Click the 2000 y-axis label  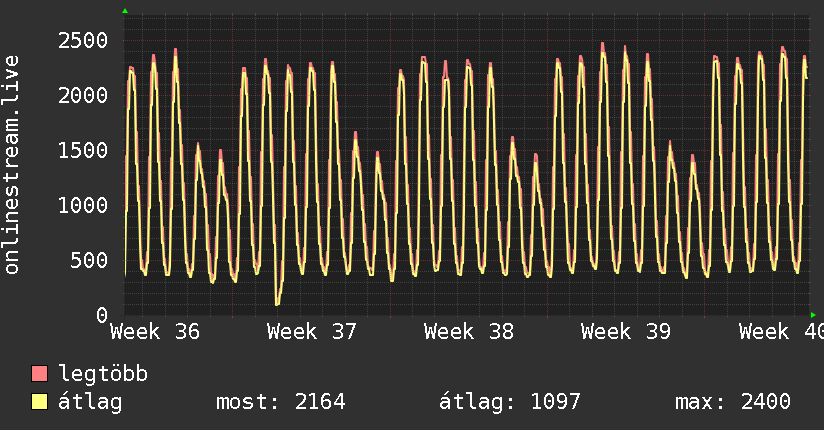(83, 96)
